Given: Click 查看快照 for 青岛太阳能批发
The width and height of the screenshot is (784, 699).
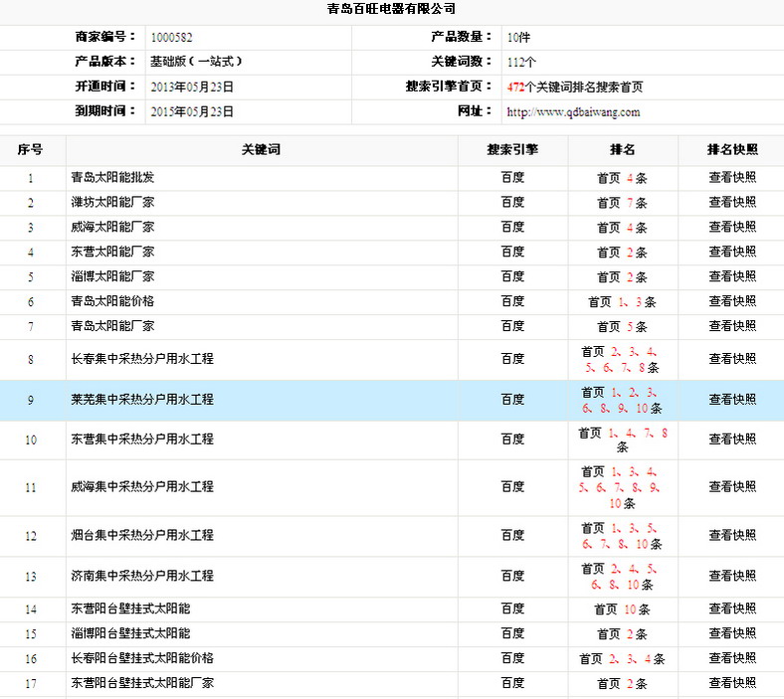Looking at the screenshot, I should [732, 178].
